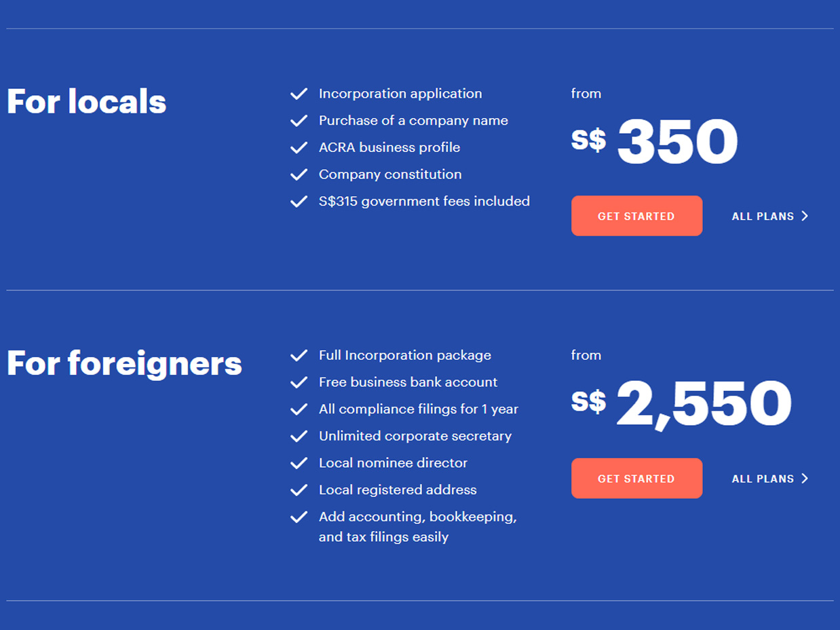The height and width of the screenshot is (630, 840).
Task: Click the chevron arrow after foreigners ALL PLANS
Action: pos(805,479)
